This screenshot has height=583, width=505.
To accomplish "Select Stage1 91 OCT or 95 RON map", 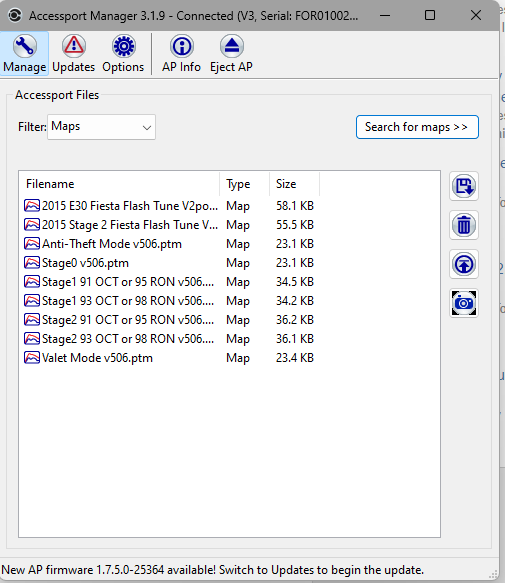I will pos(170,282).
